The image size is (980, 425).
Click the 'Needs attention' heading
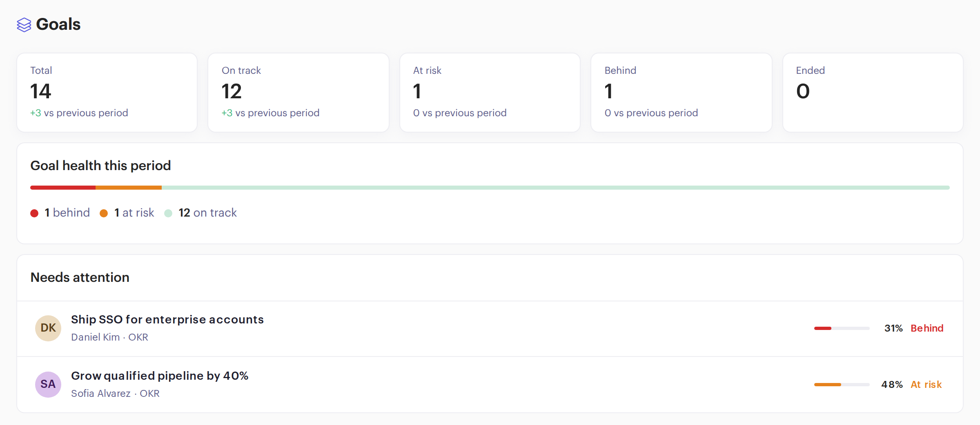click(x=80, y=277)
